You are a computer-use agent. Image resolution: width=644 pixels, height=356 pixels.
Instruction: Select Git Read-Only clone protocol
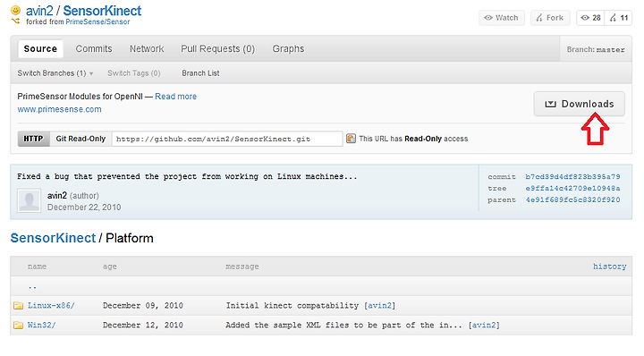[x=80, y=139]
